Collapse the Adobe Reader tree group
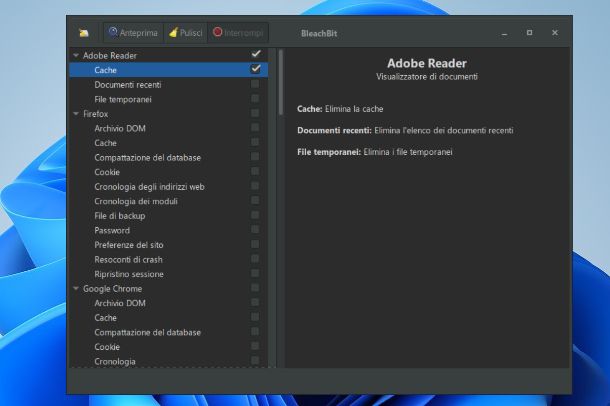 click(x=76, y=56)
